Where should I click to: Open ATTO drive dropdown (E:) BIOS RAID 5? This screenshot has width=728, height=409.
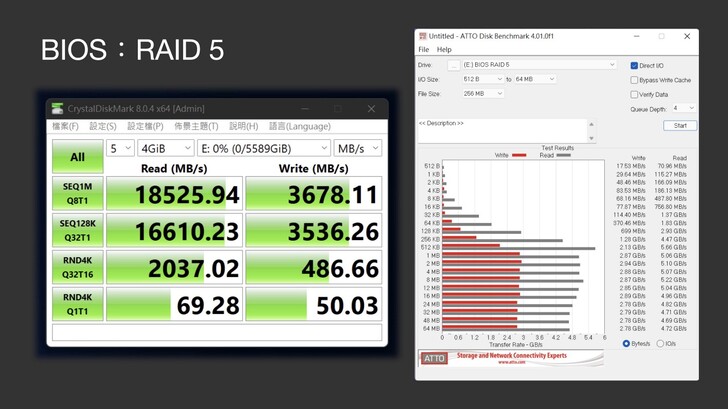539,65
